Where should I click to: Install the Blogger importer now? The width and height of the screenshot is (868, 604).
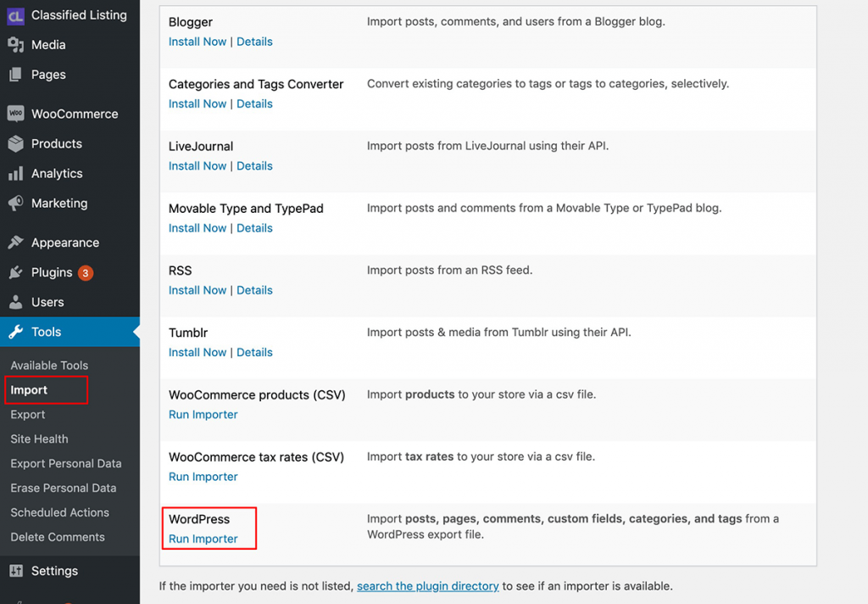tap(198, 42)
